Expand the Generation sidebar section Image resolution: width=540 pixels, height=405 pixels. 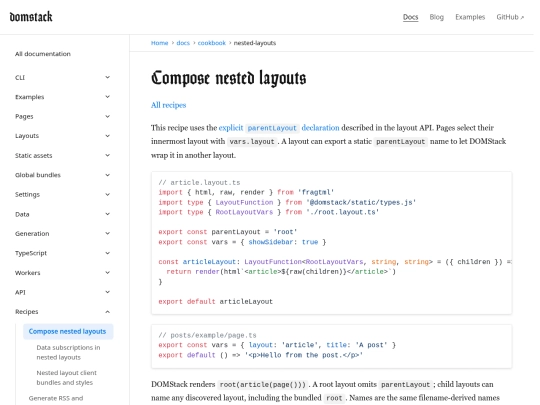[63, 233]
